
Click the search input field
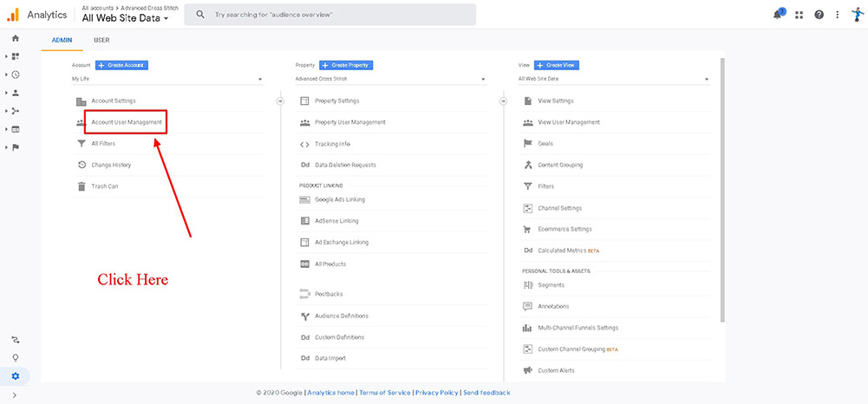click(x=330, y=15)
